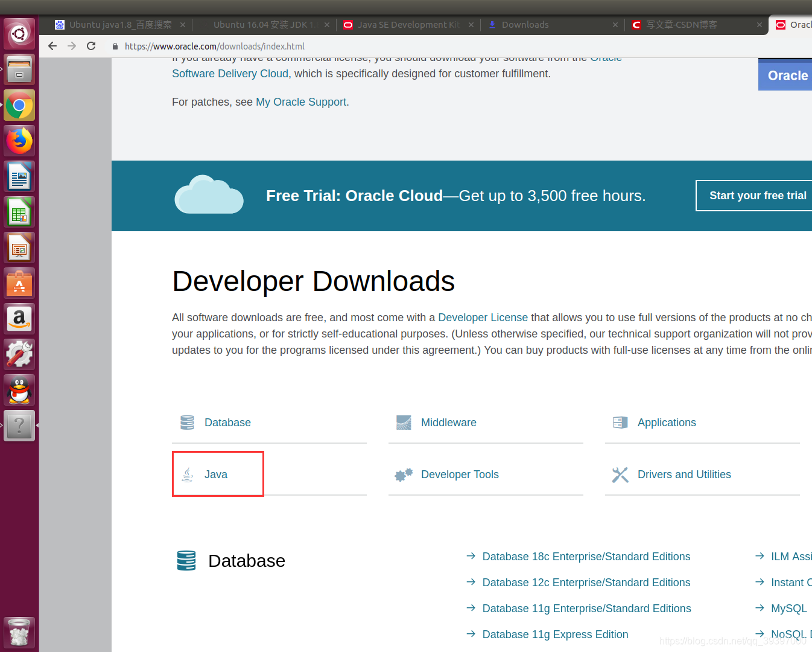Click the Database category icon
The height and width of the screenshot is (652, 812).
tap(187, 423)
